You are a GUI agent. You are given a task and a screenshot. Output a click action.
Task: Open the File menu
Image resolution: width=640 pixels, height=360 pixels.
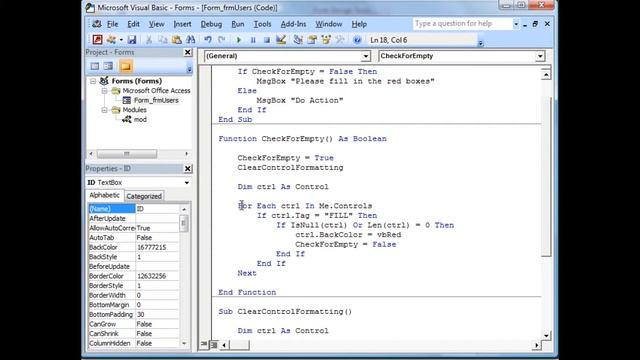coord(112,24)
